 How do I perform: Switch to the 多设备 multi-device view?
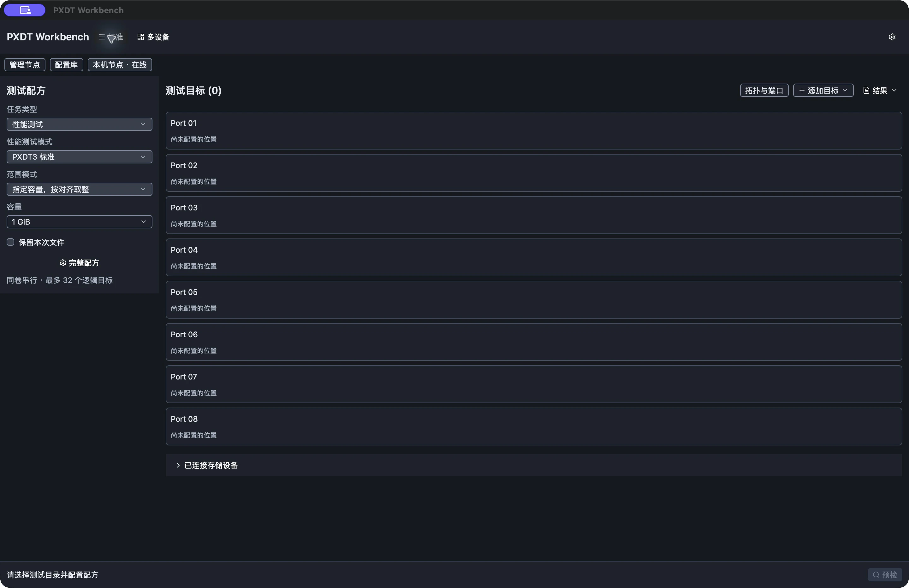tap(153, 37)
